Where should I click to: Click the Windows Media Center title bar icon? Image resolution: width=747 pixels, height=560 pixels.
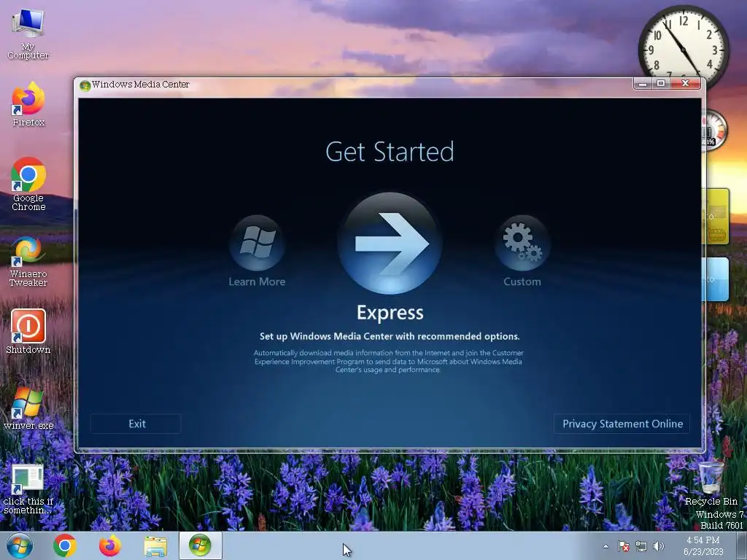tap(85, 85)
